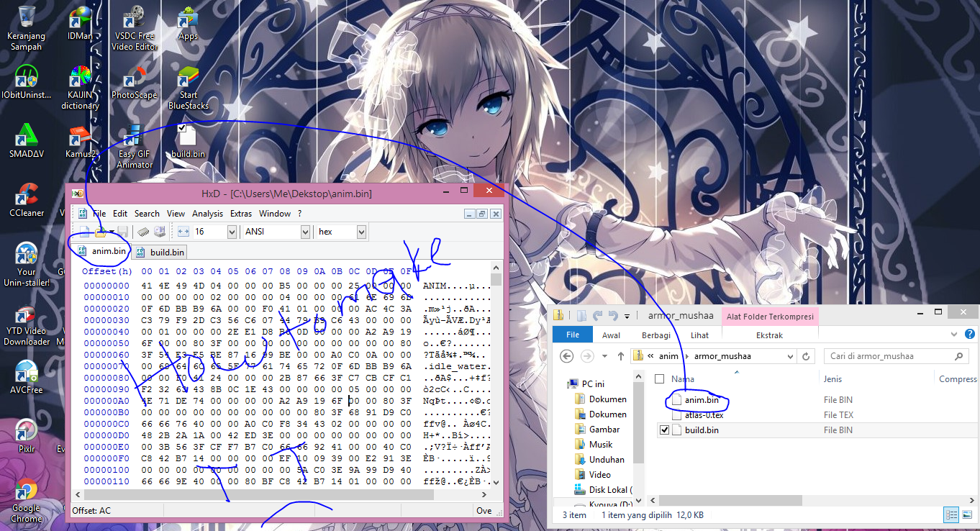The width and height of the screenshot is (980, 531).
Task: Expand the hex offset base dropdown
Action: [x=360, y=232]
